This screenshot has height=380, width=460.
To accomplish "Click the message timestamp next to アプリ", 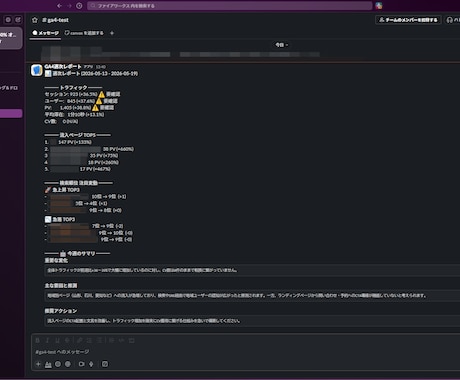I will (x=101, y=67).
